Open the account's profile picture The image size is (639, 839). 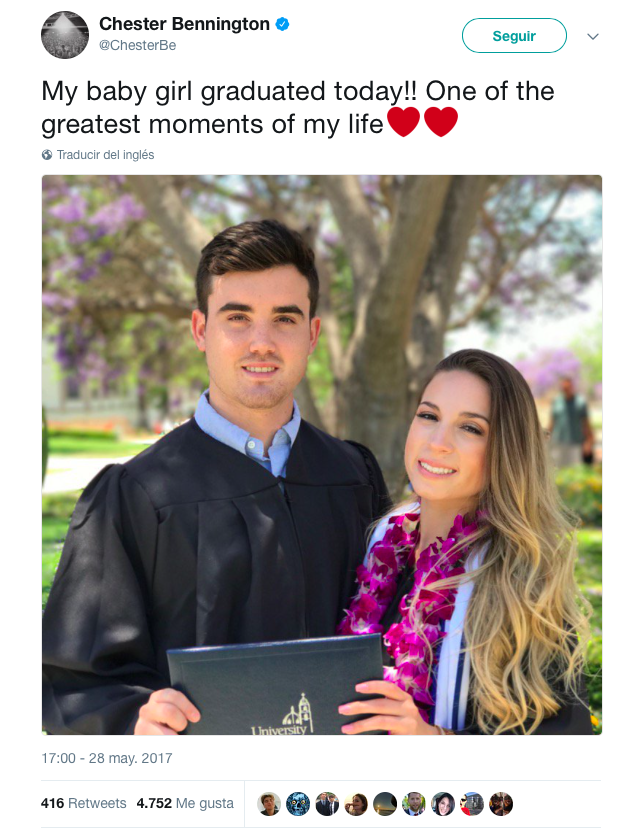click(65, 35)
